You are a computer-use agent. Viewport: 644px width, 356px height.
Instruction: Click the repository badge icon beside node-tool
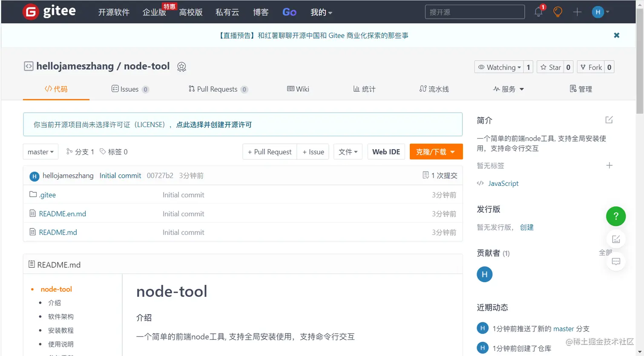pyautogui.click(x=181, y=67)
